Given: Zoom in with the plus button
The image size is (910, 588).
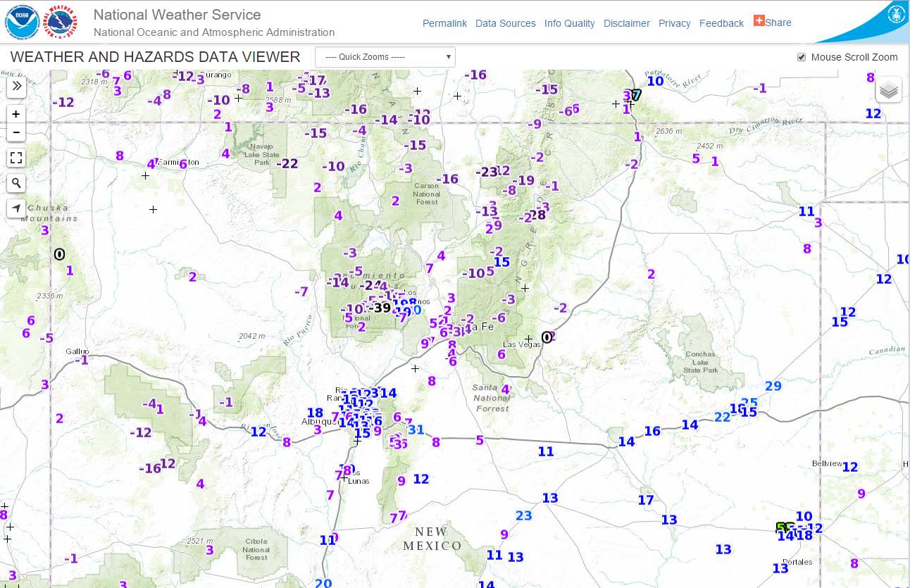Looking at the screenshot, I should [16, 114].
